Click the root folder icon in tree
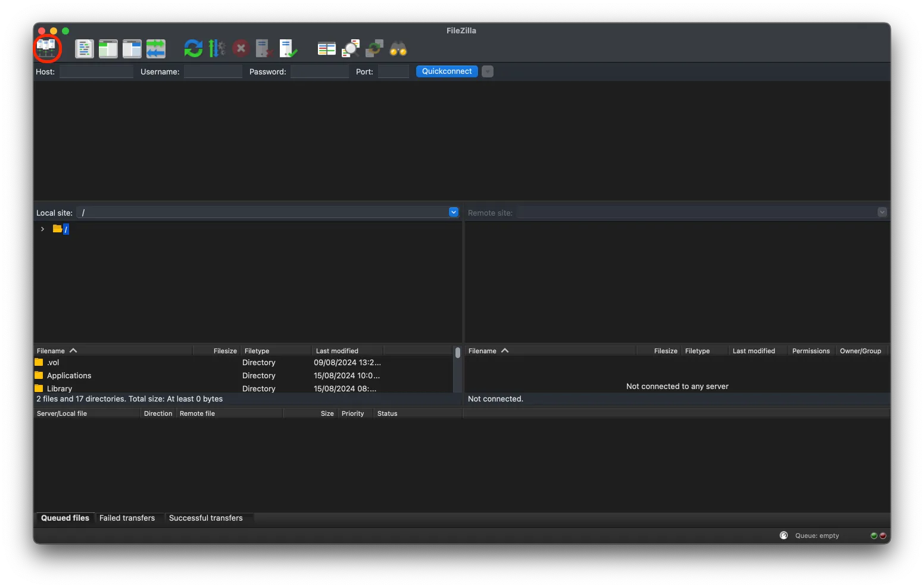The width and height of the screenshot is (924, 588). click(57, 229)
